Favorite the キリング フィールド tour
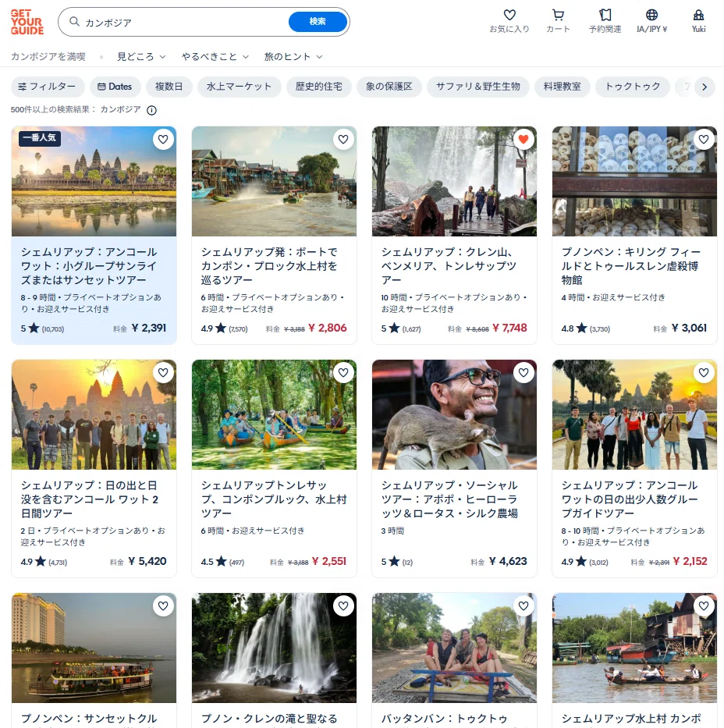The height and width of the screenshot is (728, 724). point(704,140)
